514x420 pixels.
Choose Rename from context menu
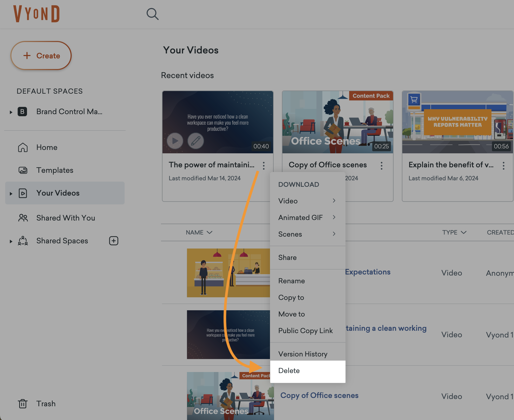pos(308,281)
